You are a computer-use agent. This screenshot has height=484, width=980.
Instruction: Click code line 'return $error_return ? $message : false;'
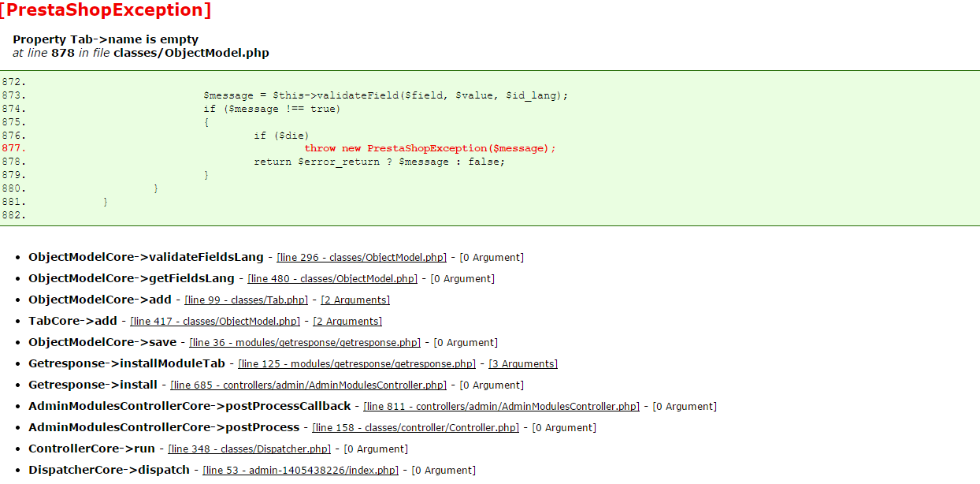tap(379, 162)
